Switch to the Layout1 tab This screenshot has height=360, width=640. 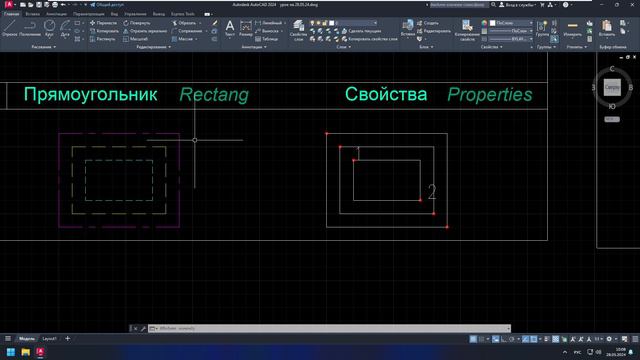(49, 339)
